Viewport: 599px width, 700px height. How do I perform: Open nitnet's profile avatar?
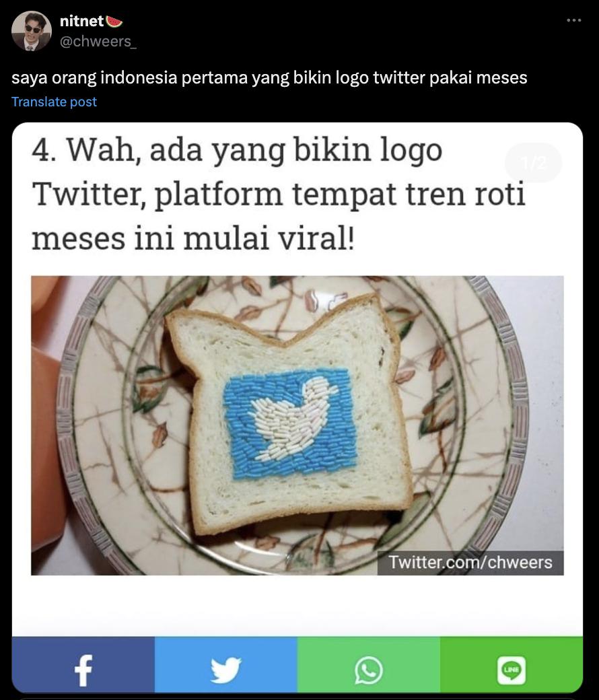31,31
